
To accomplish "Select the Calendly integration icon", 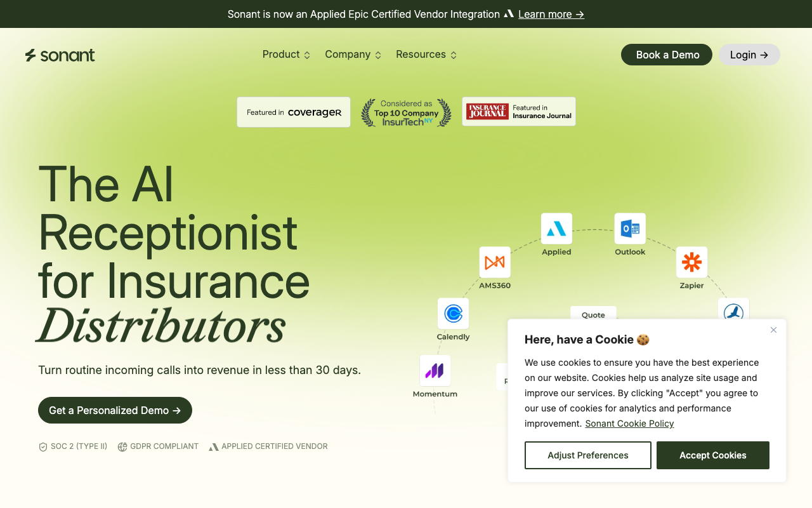I will coord(453,314).
